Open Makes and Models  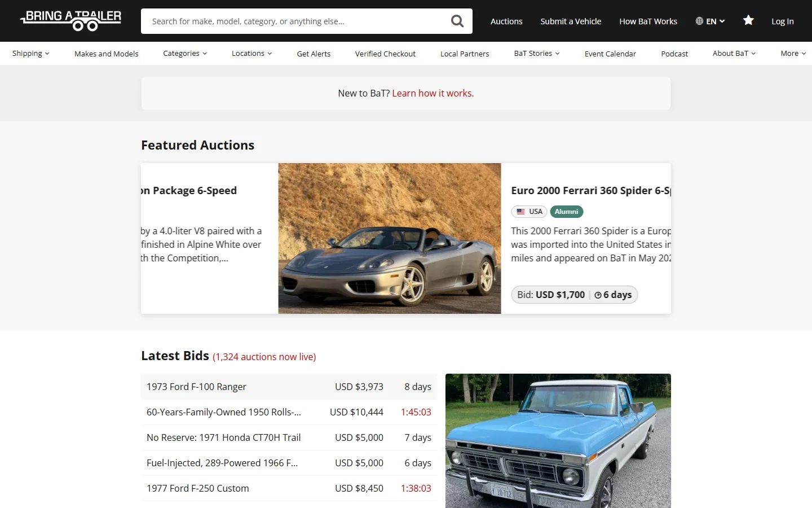tap(107, 54)
